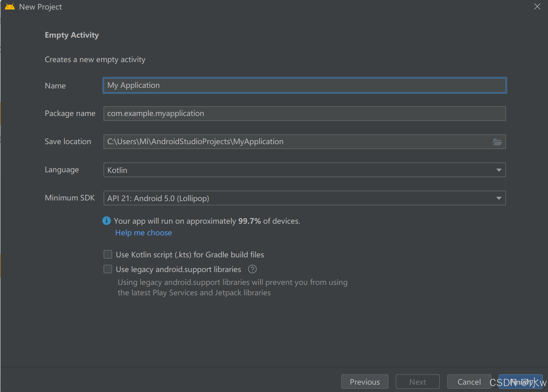
Task: Click the 'Minimum SDK' label
Action: (x=70, y=198)
